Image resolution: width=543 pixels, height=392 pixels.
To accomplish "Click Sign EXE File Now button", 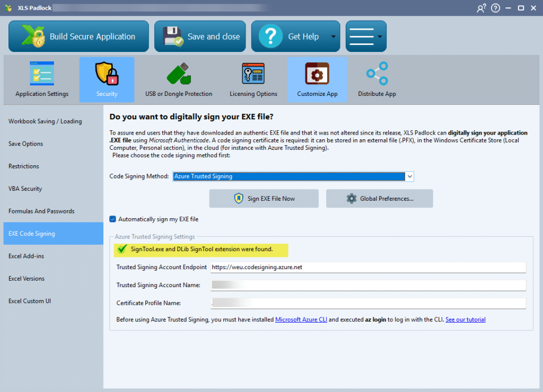I will (264, 199).
